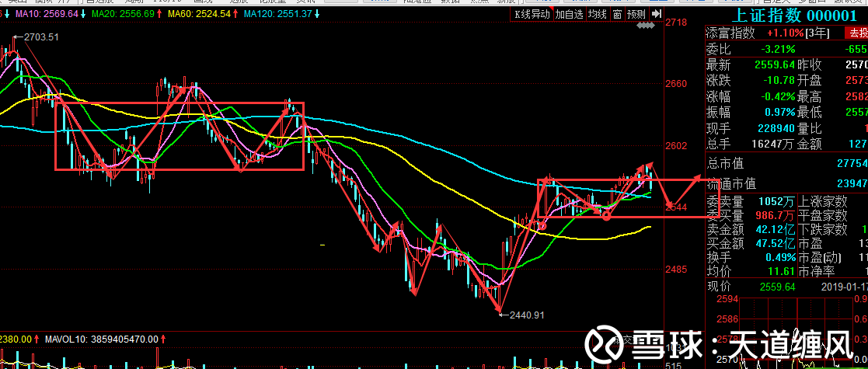The image size is (868, 369).
Task: Click the 总手 16247万 value
Action: pyautogui.click(x=771, y=144)
